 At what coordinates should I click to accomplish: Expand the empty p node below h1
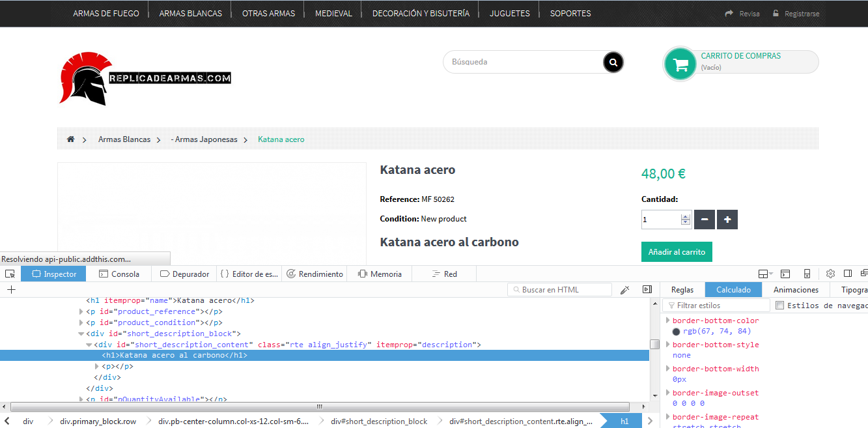click(x=97, y=367)
